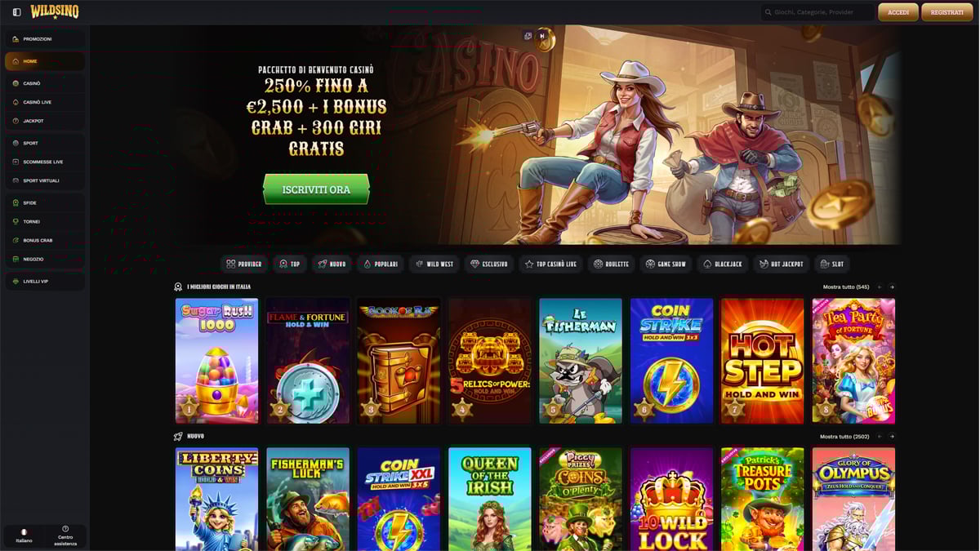Skip to next banner slide
Viewport: 980px width, 551px height.
(x=542, y=36)
